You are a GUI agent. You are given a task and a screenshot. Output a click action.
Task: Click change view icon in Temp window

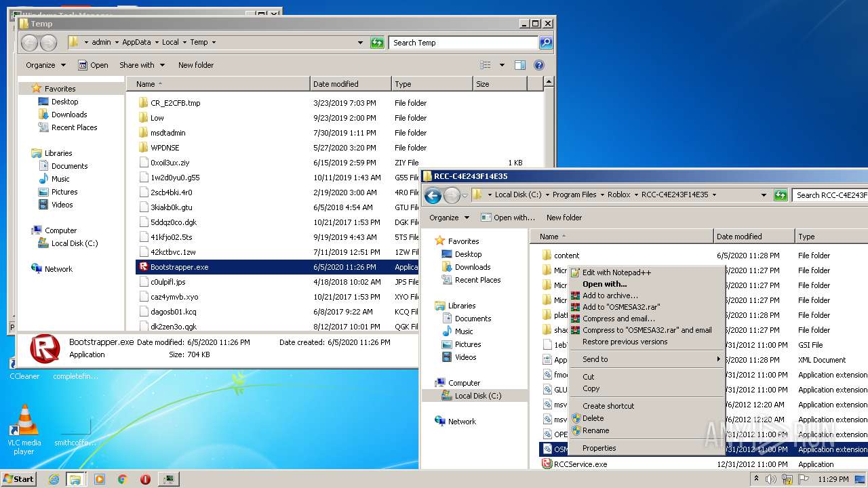pos(486,65)
